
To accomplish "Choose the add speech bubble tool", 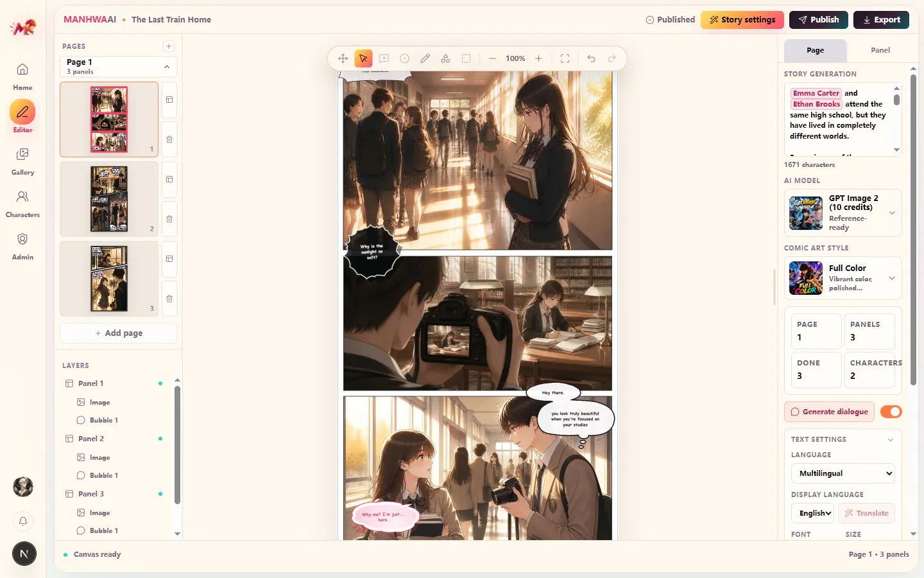I will (384, 58).
